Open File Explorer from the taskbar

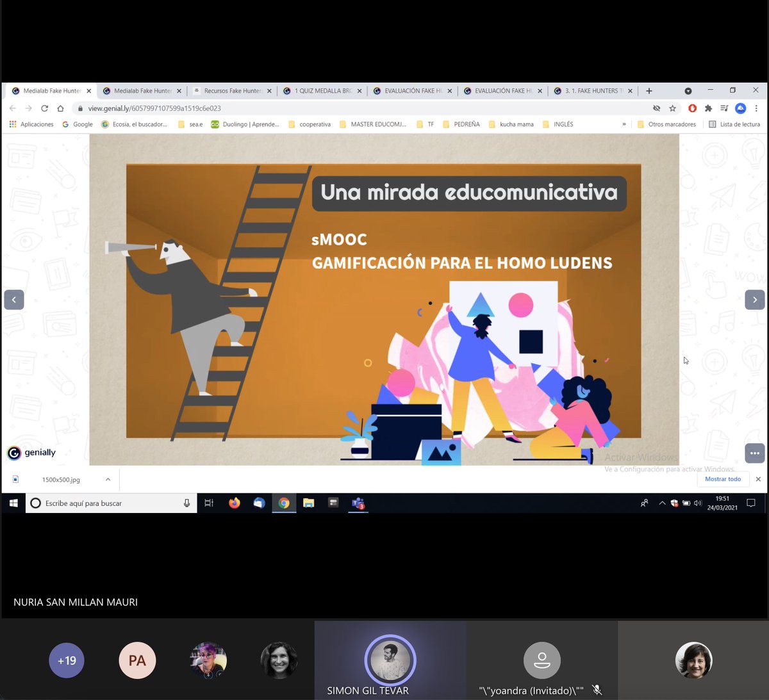tap(308, 503)
